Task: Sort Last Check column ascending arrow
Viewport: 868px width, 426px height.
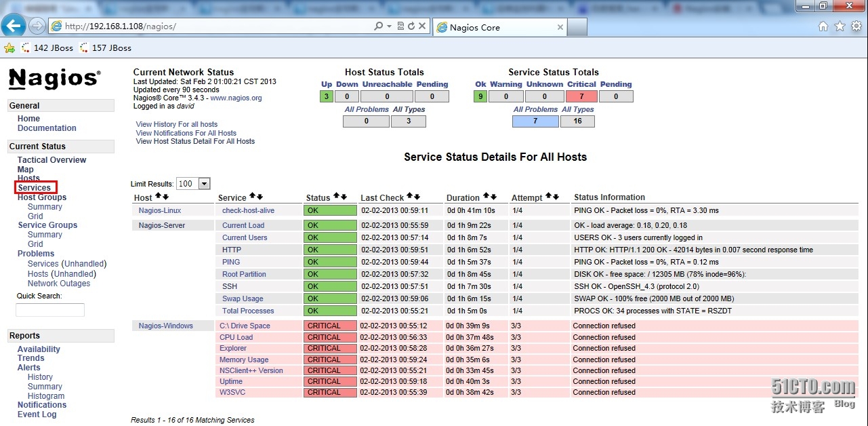Action: (409, 197)
